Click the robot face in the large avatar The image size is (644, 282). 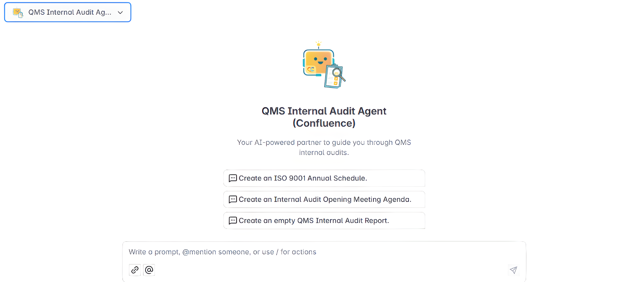[x=319, y=60]
